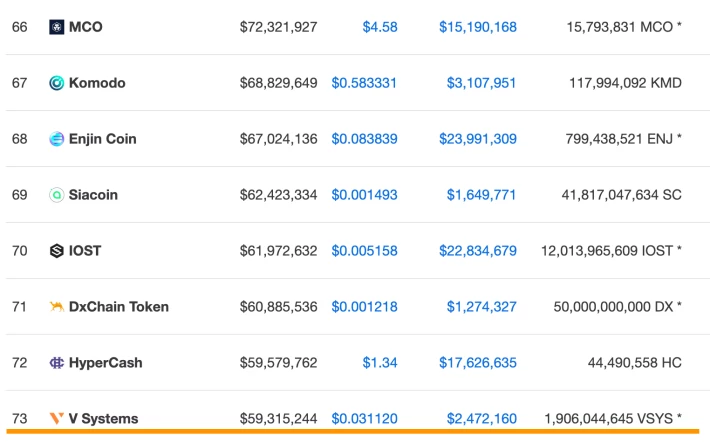Select Enjin Coin market cap $67,024,136
Image resolution: width=710 pixels, height=443 pixels.
[x=278, y=139]
